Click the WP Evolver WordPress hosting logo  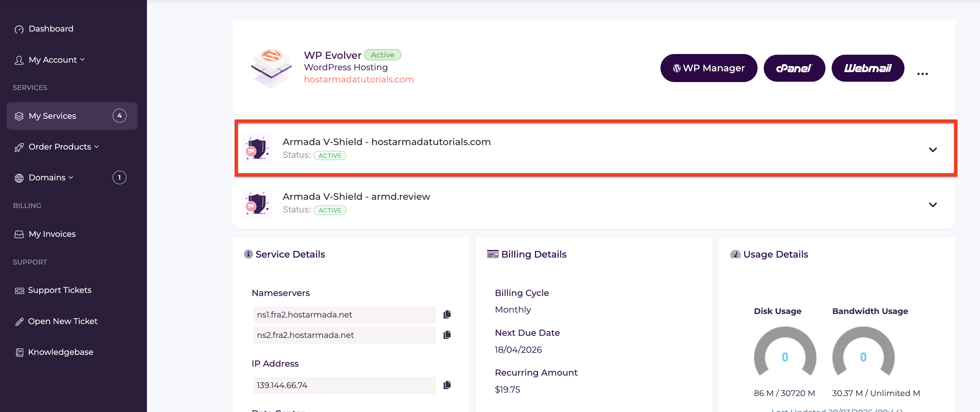[271, 67]
